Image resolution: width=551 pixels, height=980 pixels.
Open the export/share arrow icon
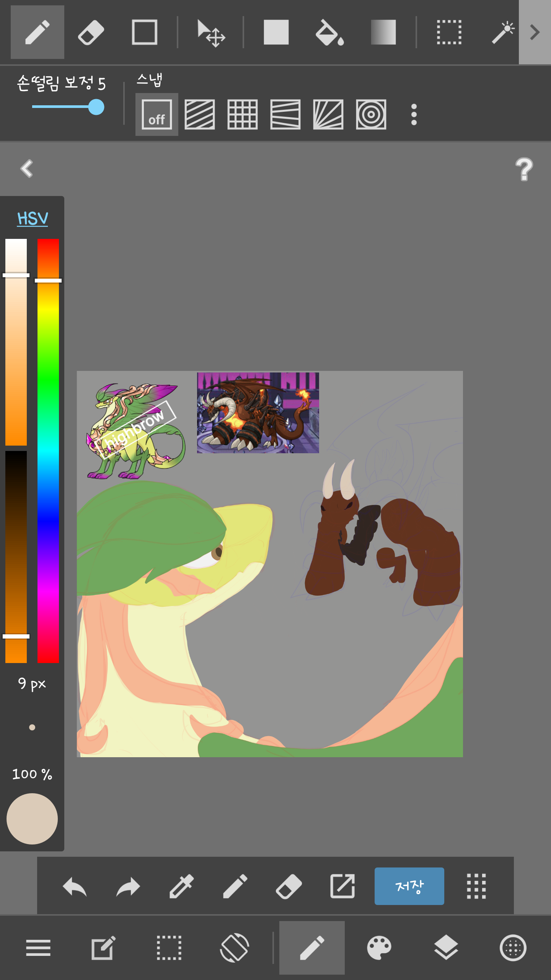(342, 886)
